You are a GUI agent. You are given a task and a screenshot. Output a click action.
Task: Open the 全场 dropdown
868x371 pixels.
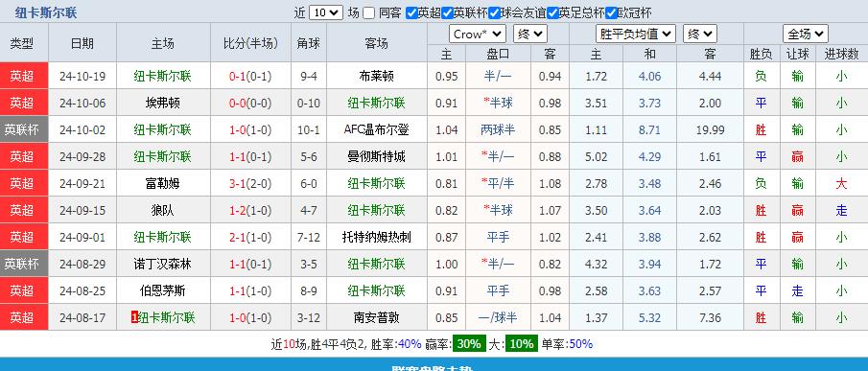coord(806,35)
